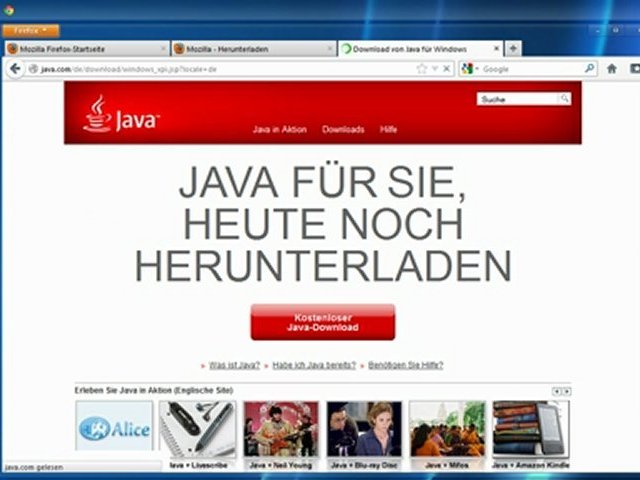Click the Kostenloser Java-Download button
The height and width of the screenshot is (480, 640).
(322, 322)
